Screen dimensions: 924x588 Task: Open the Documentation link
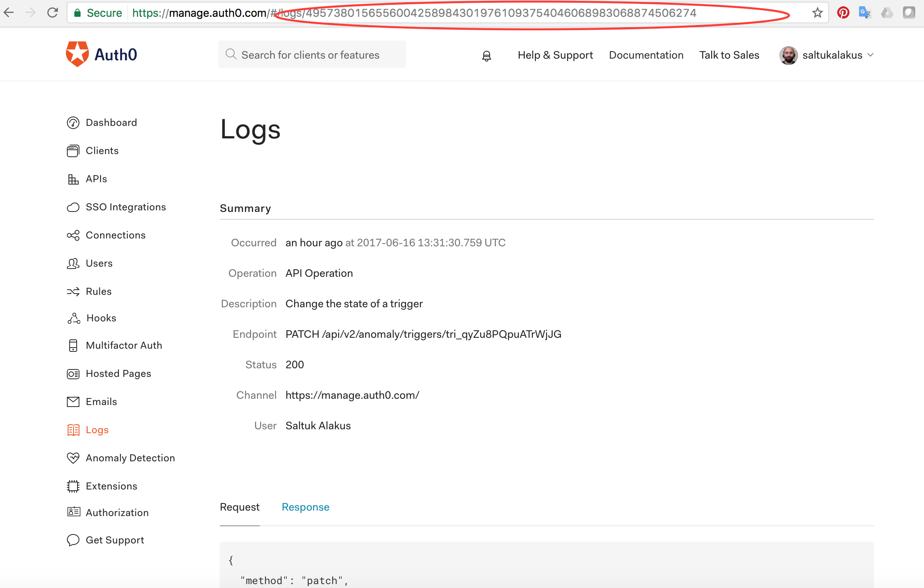coord(646,55)
